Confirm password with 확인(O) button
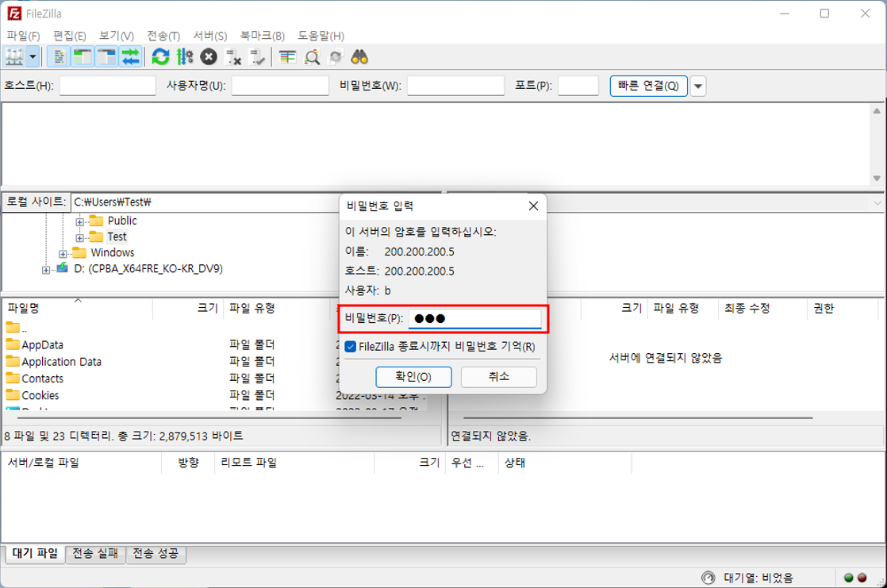 pyautogui.click(x=413, y=377)
